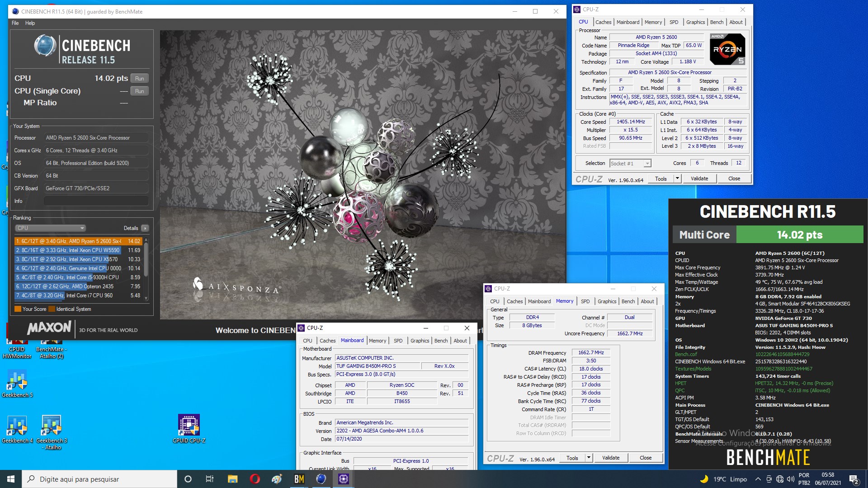The height and width of the screenshot is (488, 868).
Task: Run the Cinebench CPU multi-core test
Action: coord(139,78)
